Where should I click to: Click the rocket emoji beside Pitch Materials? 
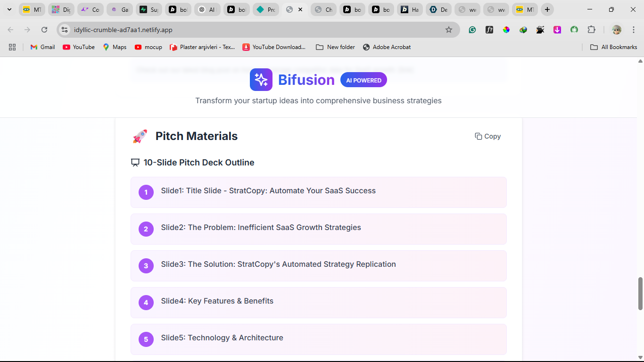[140, 136]
